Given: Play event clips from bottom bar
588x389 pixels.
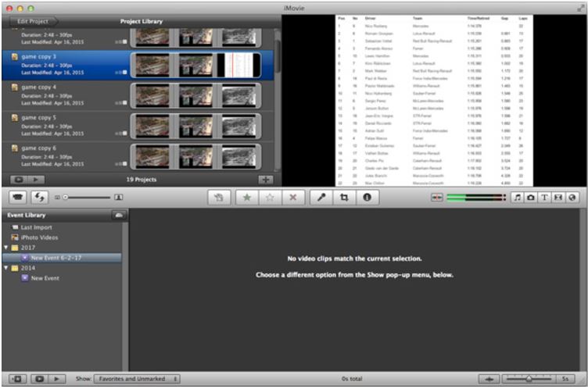Looking at the screenshot, I should [56, 379].
